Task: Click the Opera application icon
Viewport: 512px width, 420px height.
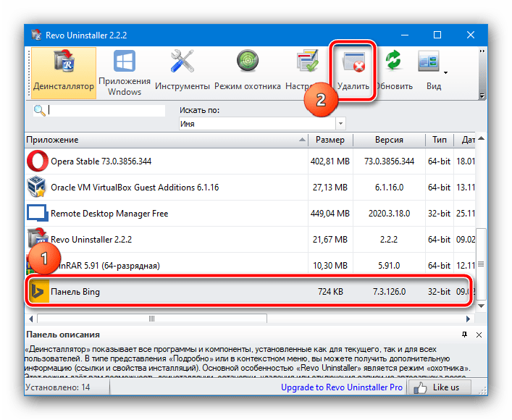Action: pos(37,161)
